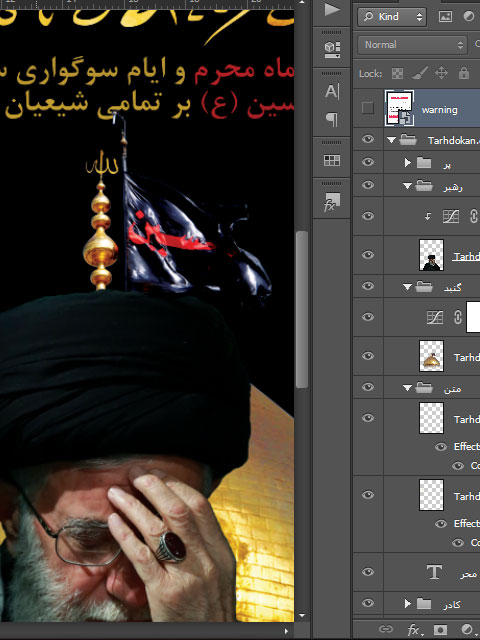The image size is (480, 640).
Task: Hide the dome thumbnail layer
Action: 368,356
